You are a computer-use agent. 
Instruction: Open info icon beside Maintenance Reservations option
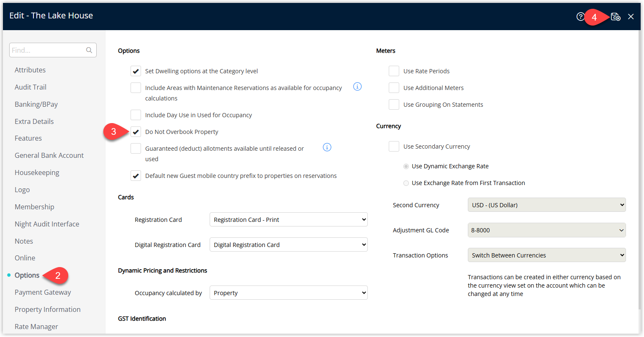pos(357,87)
